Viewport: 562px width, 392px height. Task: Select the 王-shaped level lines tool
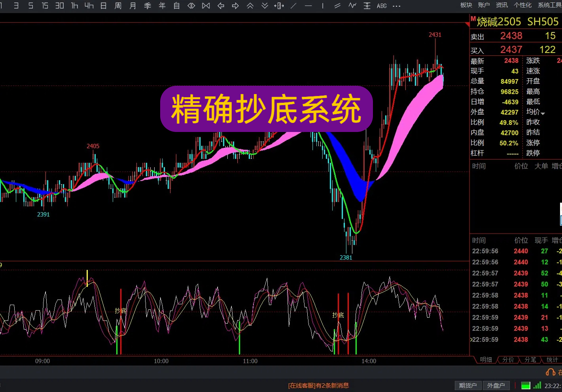click(x=367, y=6)
